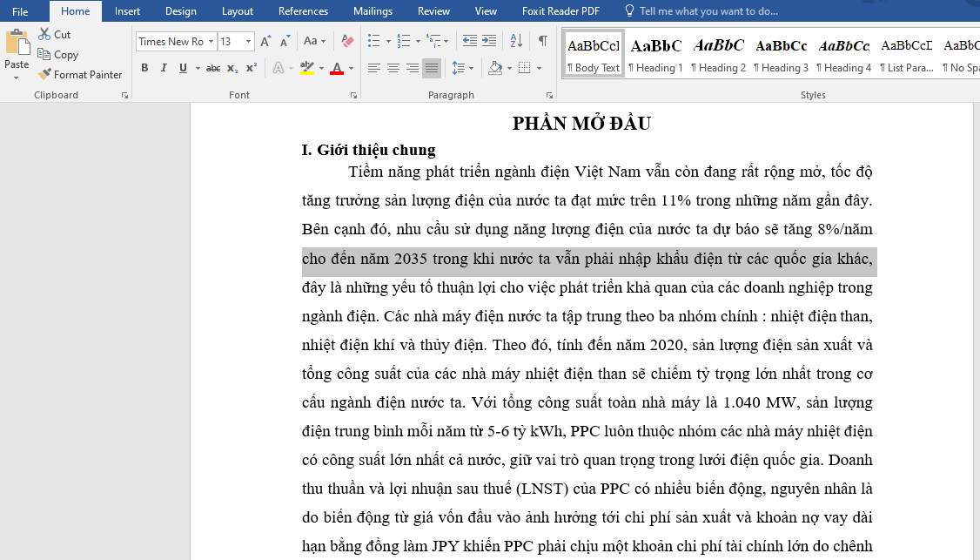Sort text alphabetically
Viewport: 980px width, 560px height.
(x=516, y=41)
